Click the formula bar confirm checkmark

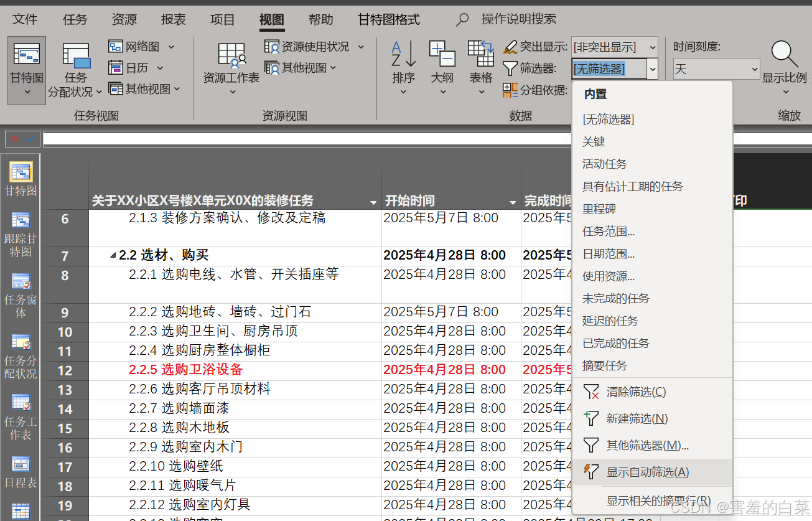[30, 139]
